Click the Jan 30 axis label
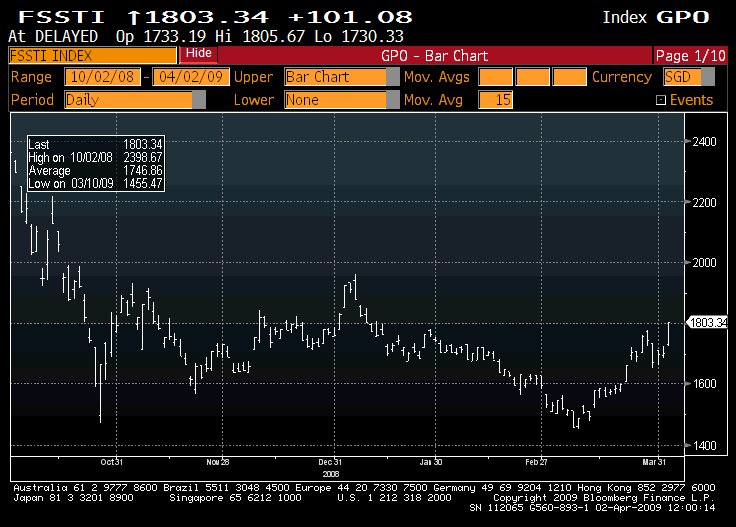This screenshot has height=527, width=736. [431, 462]
